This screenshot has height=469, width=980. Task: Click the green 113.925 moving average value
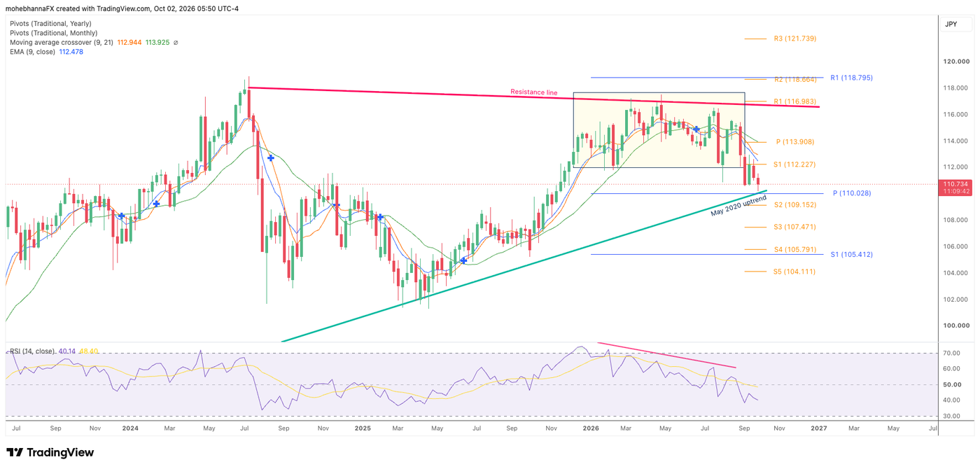157,43
